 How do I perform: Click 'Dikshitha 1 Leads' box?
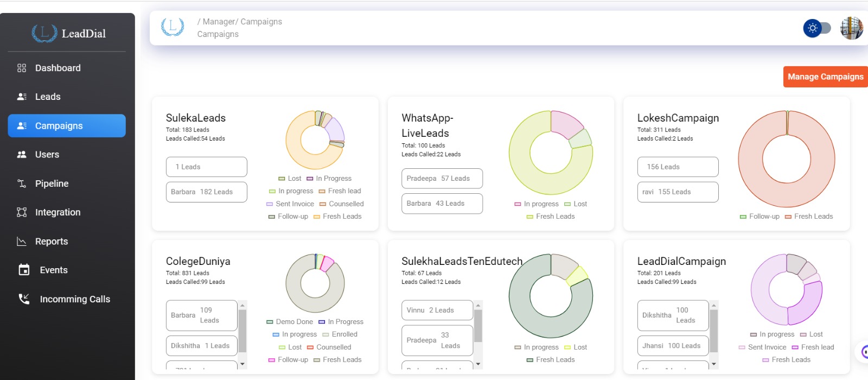click(202, 346)
